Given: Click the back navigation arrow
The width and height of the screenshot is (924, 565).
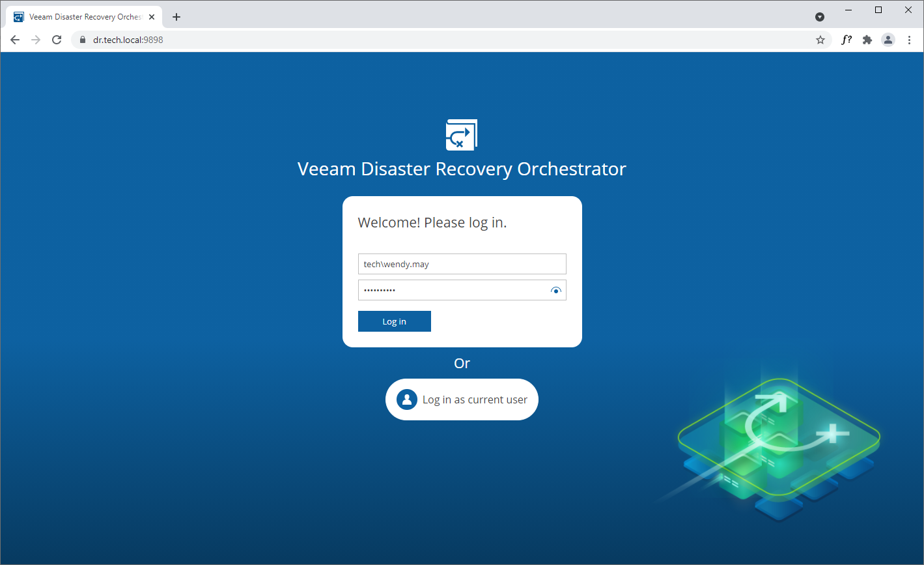Looking at the screenshot, I should (15, 39).
